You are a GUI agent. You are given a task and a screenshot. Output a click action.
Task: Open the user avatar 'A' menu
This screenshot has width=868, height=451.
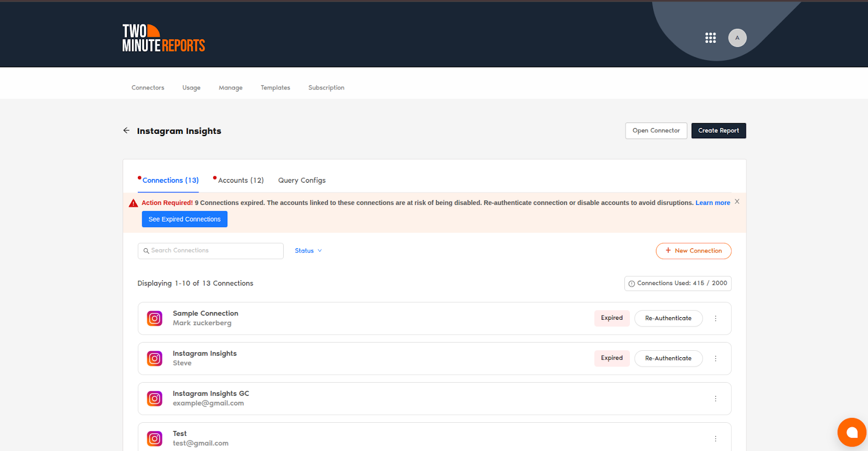coord(737,38)
